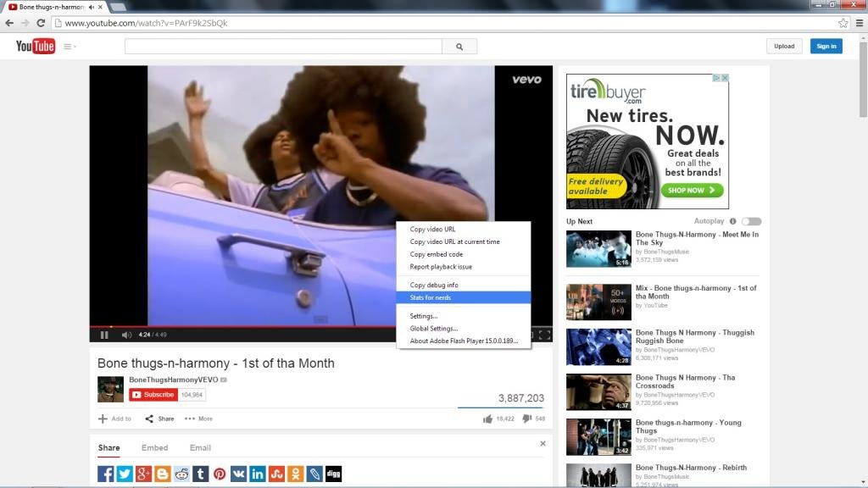Share on Pinterest

click(220, 474)
